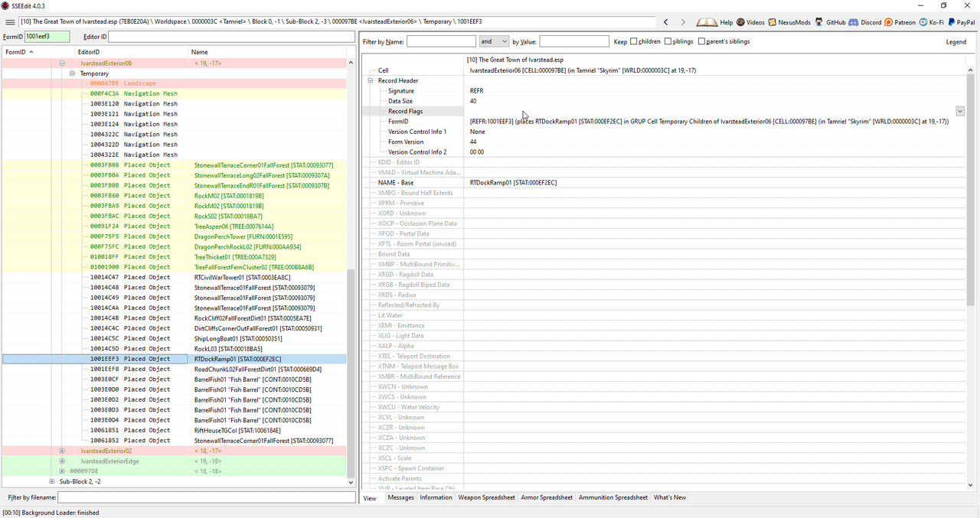Expand the IvarsteadExteriorEdge cell node
The height and width of the screenshot is (518, 980).
point(62,461)
